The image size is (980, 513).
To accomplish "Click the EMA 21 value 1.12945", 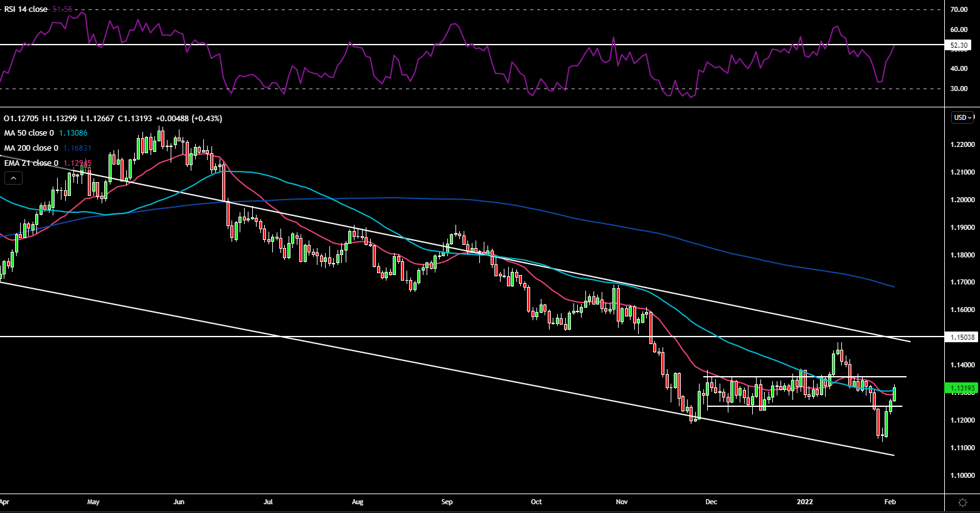I will (78, 163).
